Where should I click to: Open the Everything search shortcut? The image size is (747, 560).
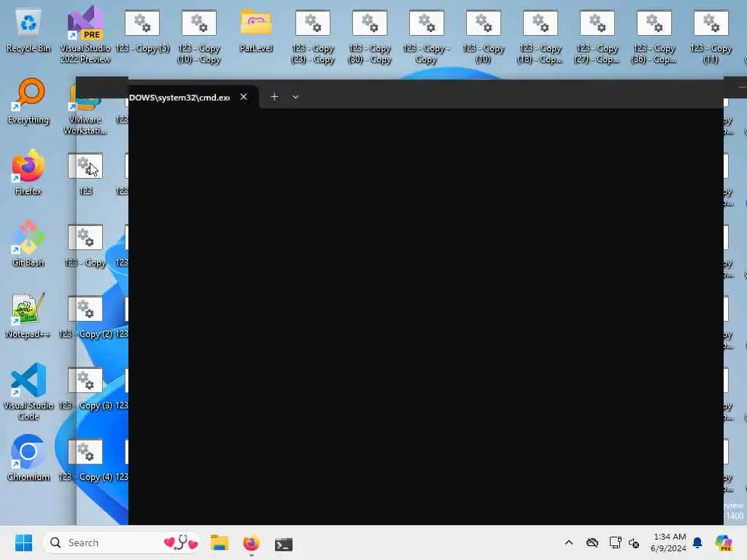[x=28, y=101]
